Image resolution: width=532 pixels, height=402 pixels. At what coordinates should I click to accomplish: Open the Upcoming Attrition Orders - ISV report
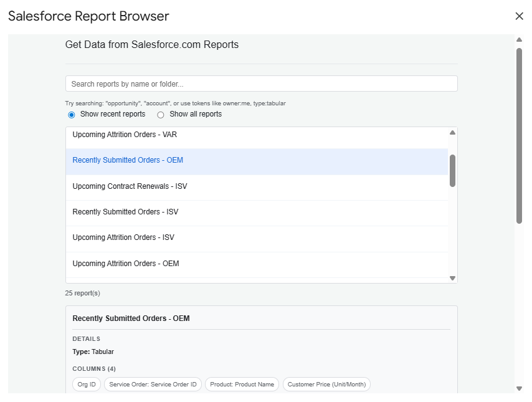coord(125,237)
